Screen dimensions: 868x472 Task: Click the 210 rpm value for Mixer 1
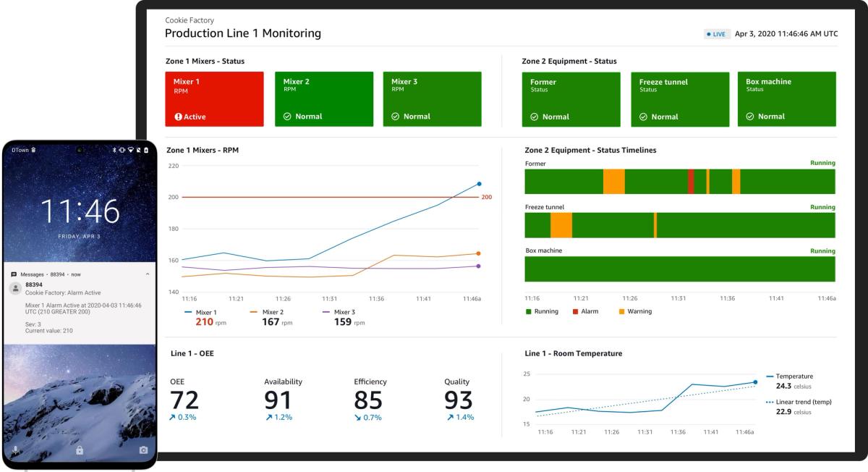[x=206, y=322]
